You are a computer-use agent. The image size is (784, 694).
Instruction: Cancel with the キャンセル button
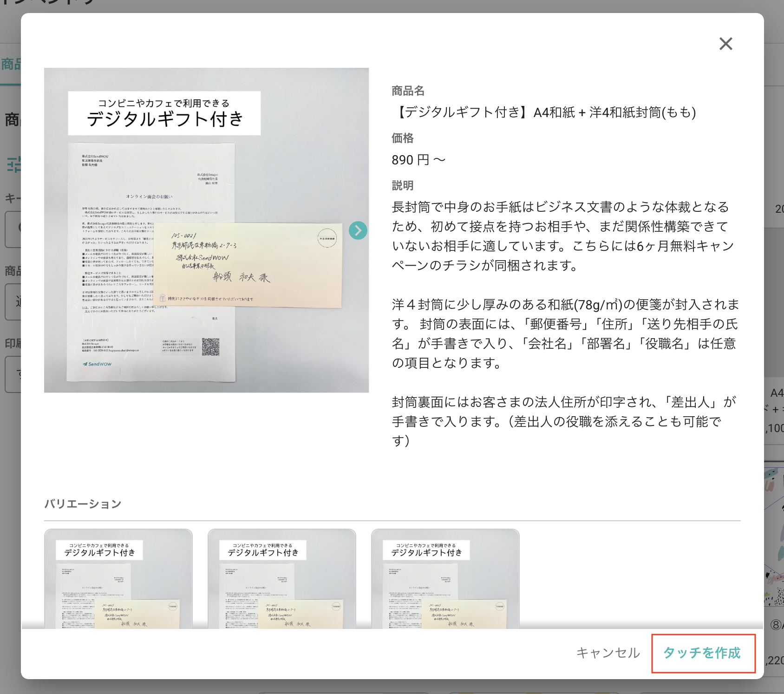pos(608,653)
